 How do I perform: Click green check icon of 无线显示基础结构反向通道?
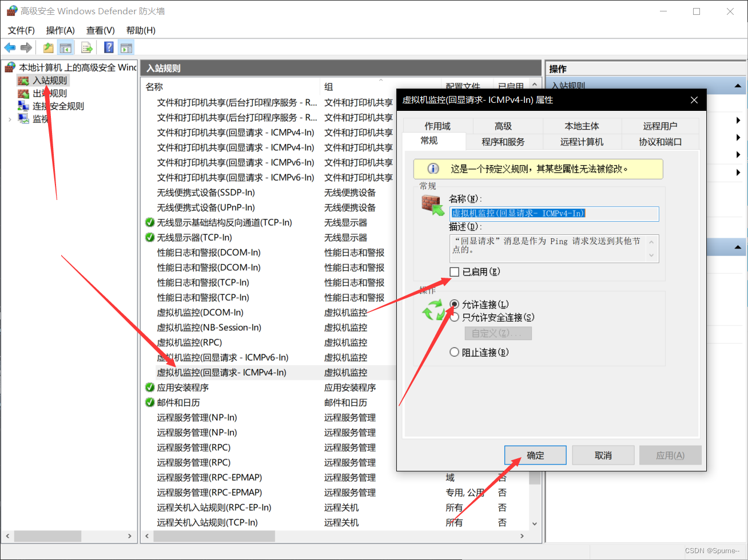[x=150, y=222]
